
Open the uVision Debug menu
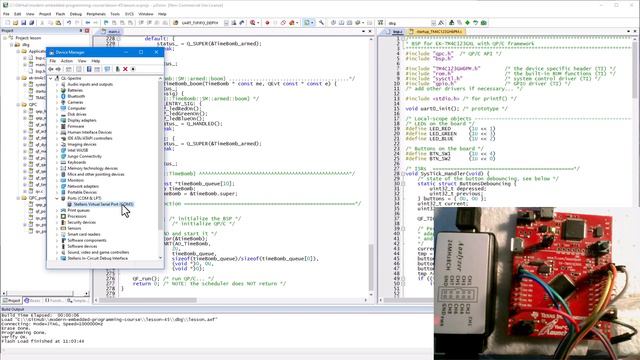(x=76, y=14)
